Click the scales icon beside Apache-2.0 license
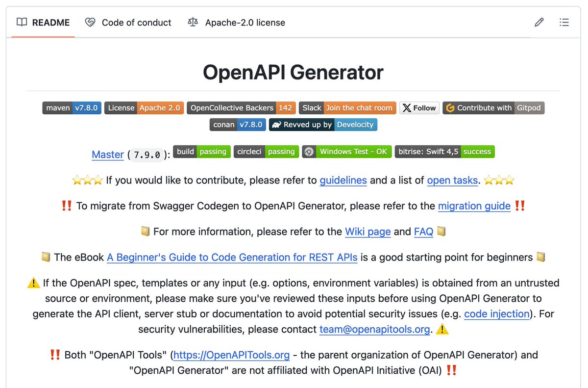 193,22
